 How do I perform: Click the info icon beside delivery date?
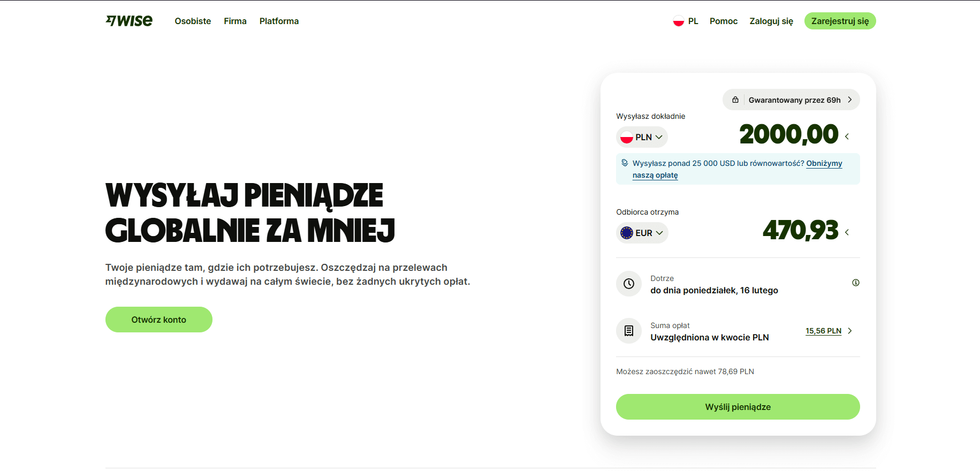coord(856,283)
